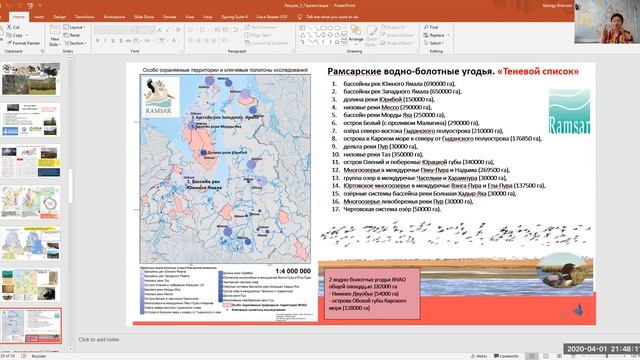Switch to the View tab

(189, 17)
